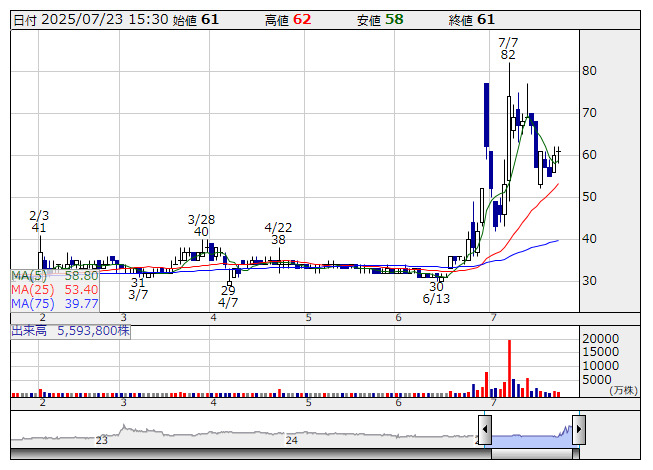Click the scrollbar thumb below the navigator
This screenshot has width=653, height=470.
(530, 453)
